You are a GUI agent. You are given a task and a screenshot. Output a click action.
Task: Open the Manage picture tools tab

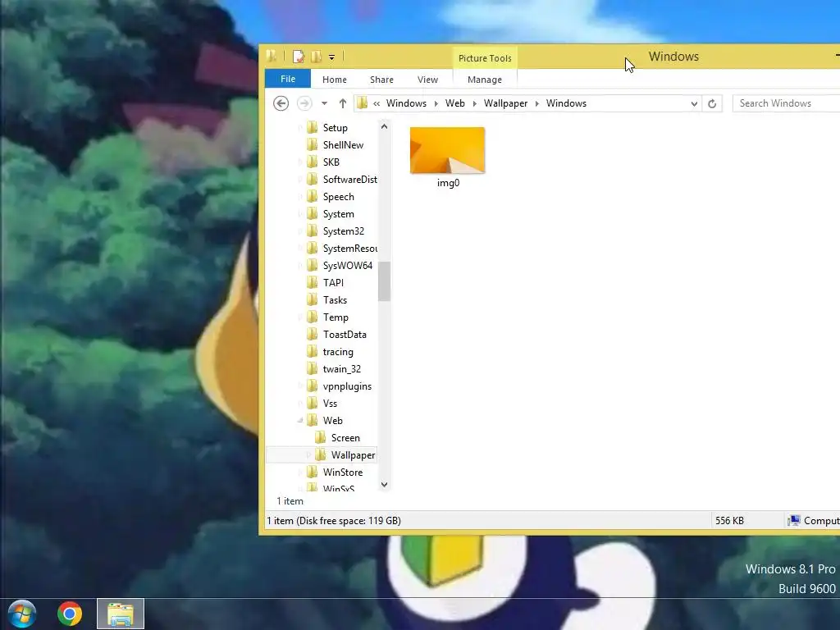coord(484,80)
